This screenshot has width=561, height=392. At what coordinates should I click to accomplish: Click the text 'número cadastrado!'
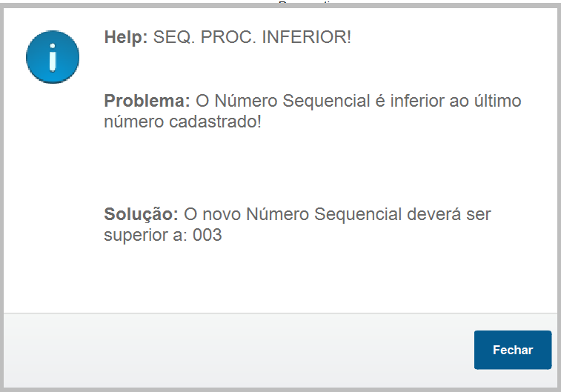(x=182, y=122)
